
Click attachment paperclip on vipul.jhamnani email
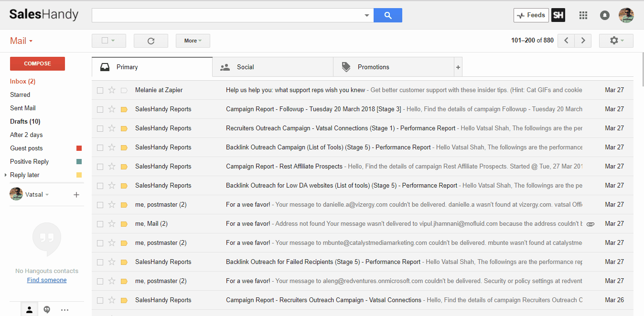590,224
